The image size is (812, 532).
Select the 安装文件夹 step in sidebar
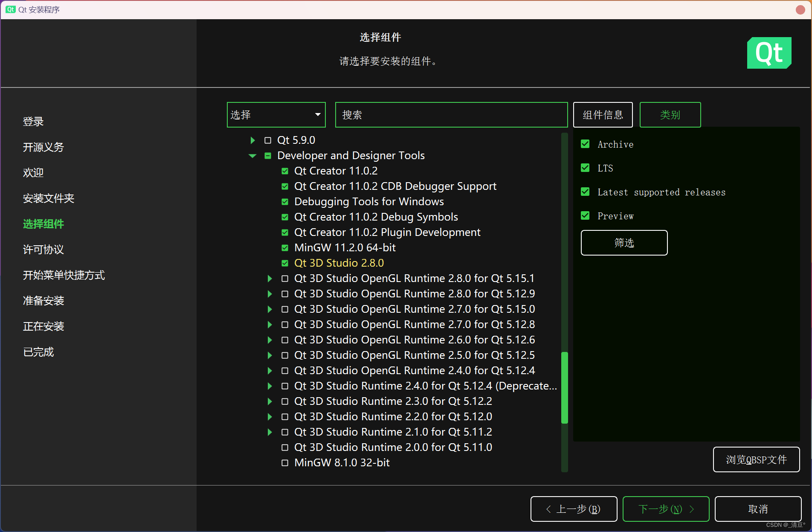coord(49,198)
